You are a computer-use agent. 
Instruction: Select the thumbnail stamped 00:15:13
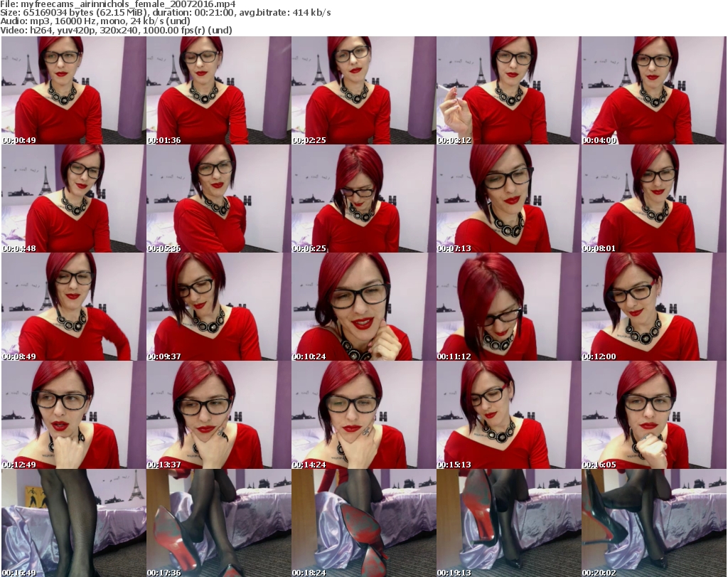click(x=508, y=415)
